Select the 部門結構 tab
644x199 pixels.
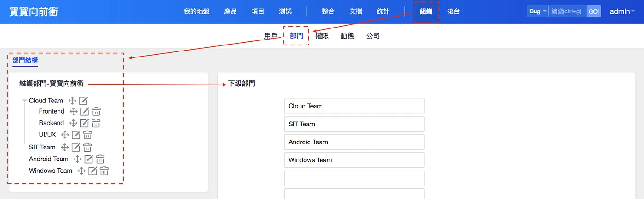(25, 60)
